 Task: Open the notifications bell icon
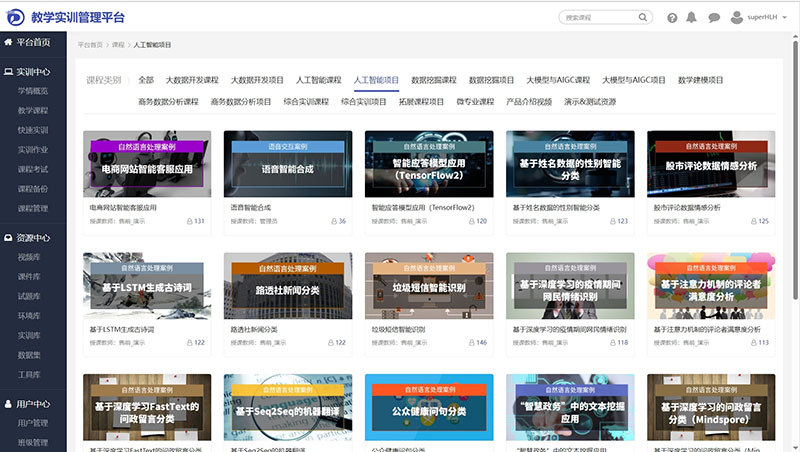coord(692,18)
